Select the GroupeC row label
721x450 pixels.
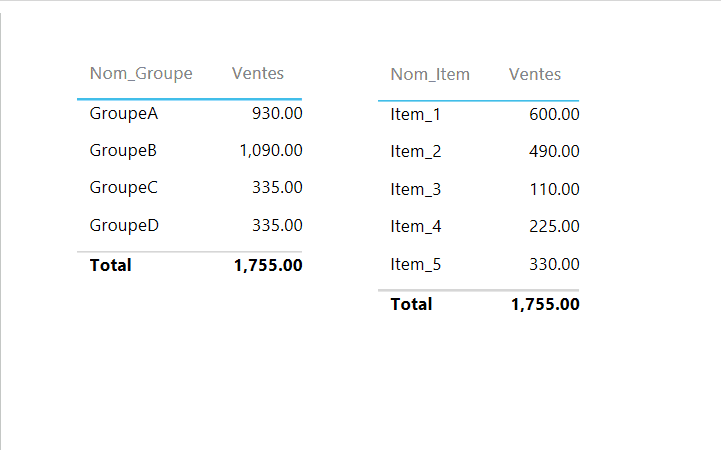point(124,188)
